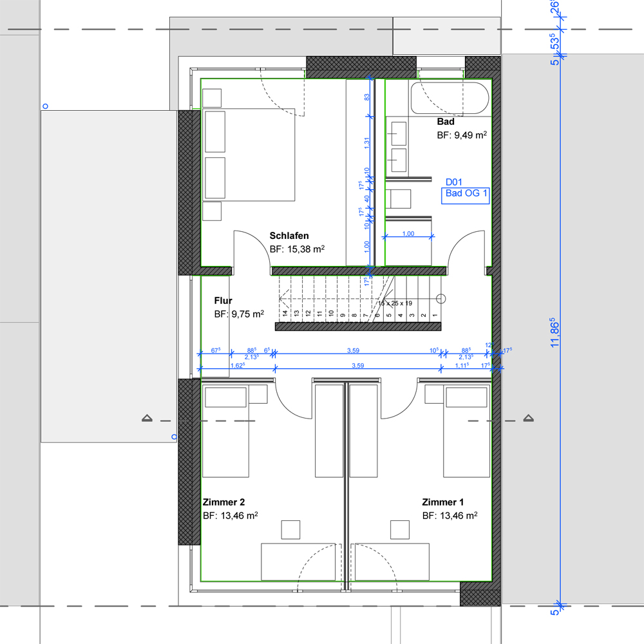Select the double bed in Schlafen
Image resolution: width=644 pixels, height=644 pixels.
point(249,155)
